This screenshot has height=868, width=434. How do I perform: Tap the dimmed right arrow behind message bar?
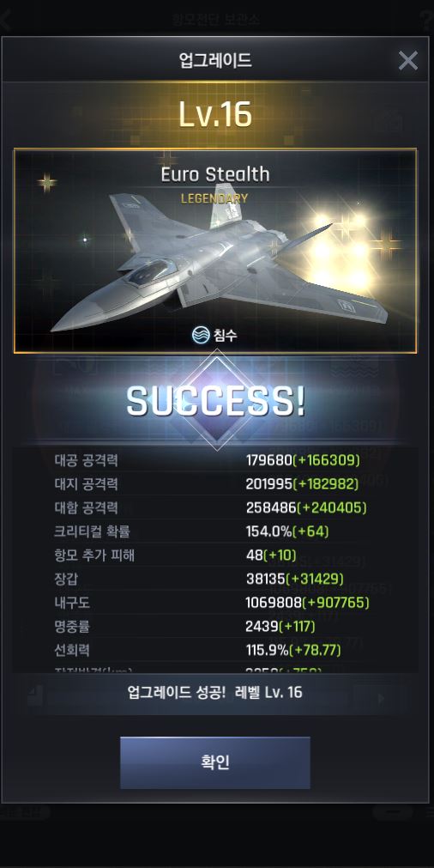[381, 699]
